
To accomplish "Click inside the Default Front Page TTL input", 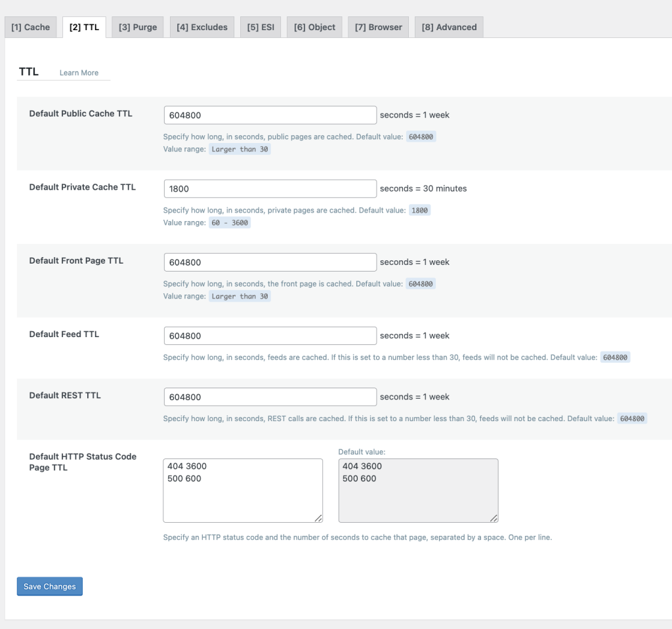I will [270, 262].
